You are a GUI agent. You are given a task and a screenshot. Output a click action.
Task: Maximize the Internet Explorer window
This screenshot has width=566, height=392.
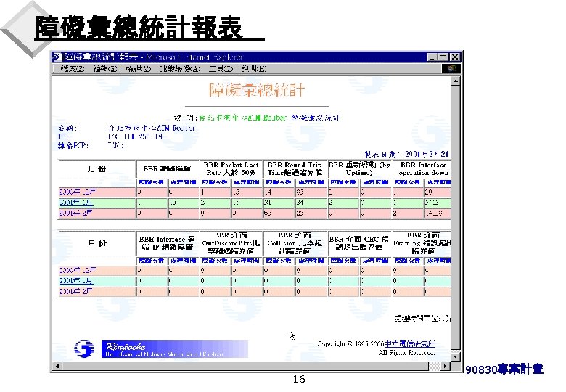point(443,57)
